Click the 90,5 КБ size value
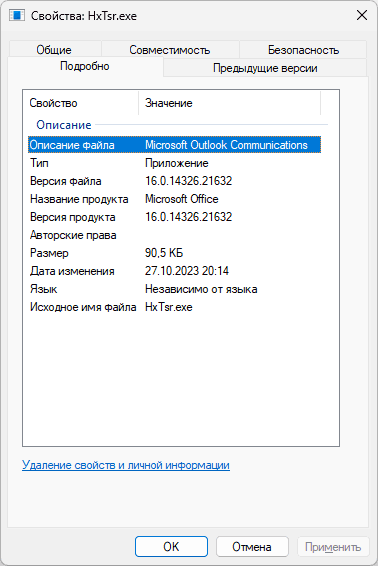This screenshot has width=378, height=566. pyautogui.click(x=164, y=253)
